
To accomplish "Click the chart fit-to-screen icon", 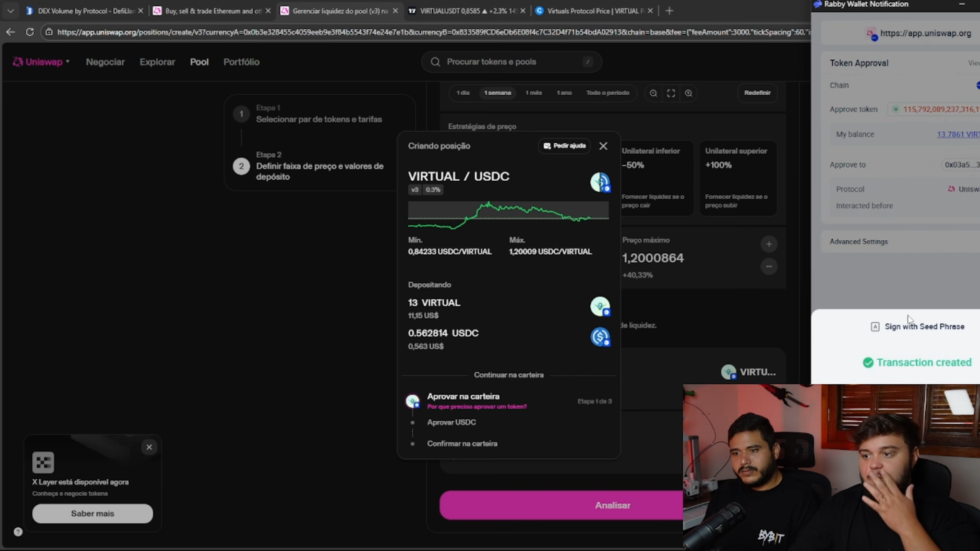I will pyautogui.click(x=671, y=93).
